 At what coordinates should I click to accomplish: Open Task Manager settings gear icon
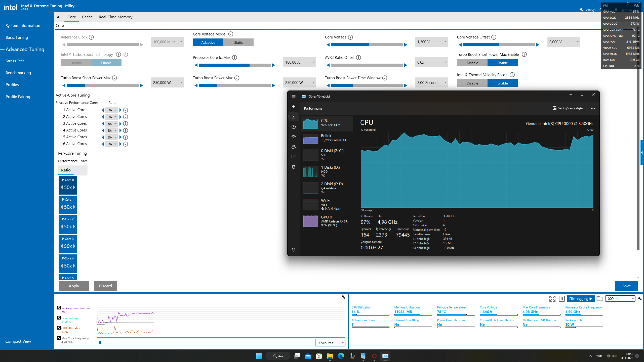[x=293, y=250]
